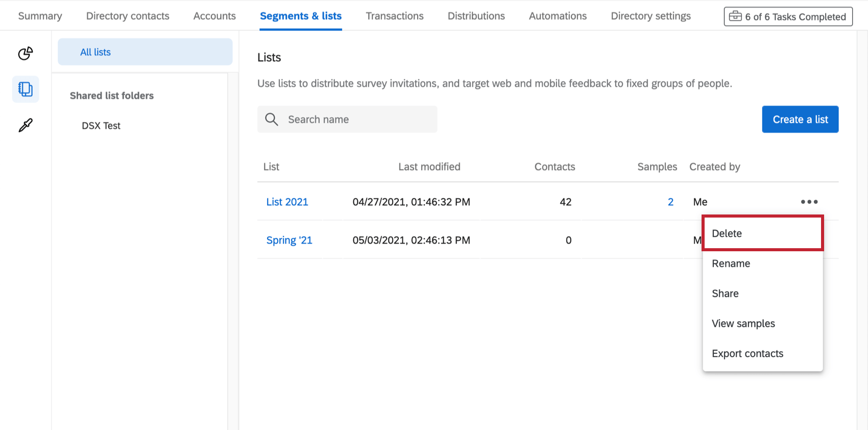The height and width of the screenshot is (430, 868).
Task: Choose Delete from the list options menu
Action: click(x=727, y=233)
